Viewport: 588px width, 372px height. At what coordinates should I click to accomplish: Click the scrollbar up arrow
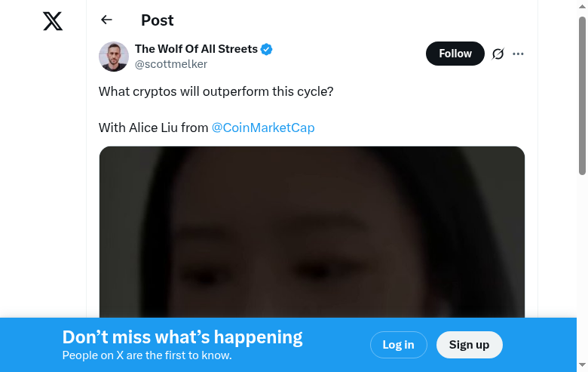click(582, 6)
